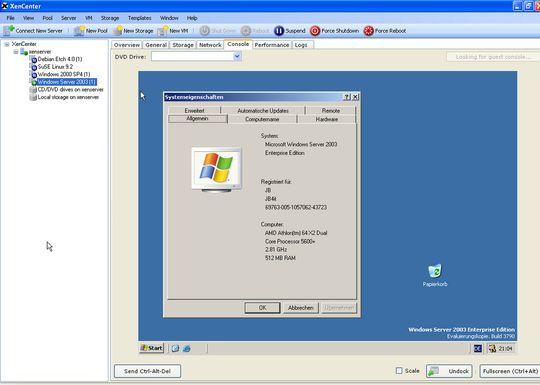Close the Systemeigenschaften dialog
Image resolution: width=540 pixels, height=385 pixels.
coord(355,97)
